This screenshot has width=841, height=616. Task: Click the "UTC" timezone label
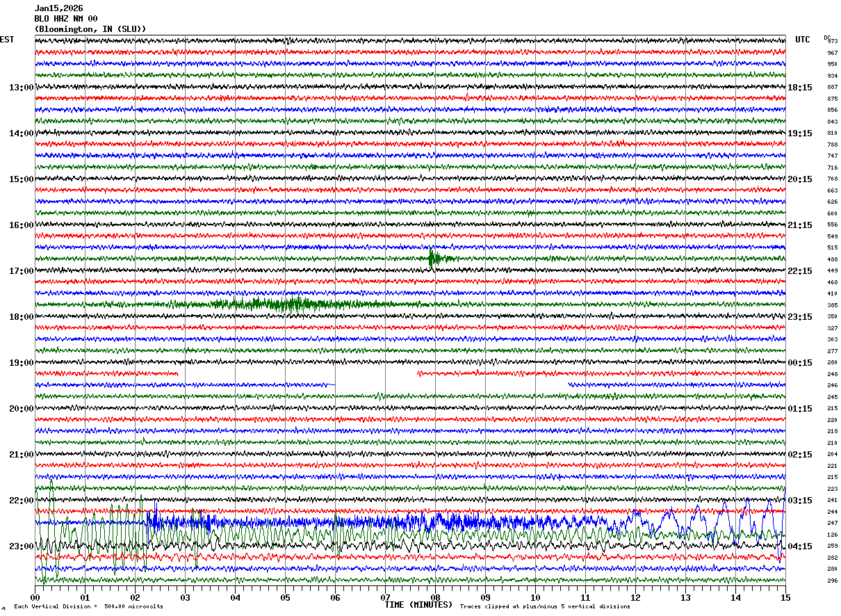pos(803,40)
